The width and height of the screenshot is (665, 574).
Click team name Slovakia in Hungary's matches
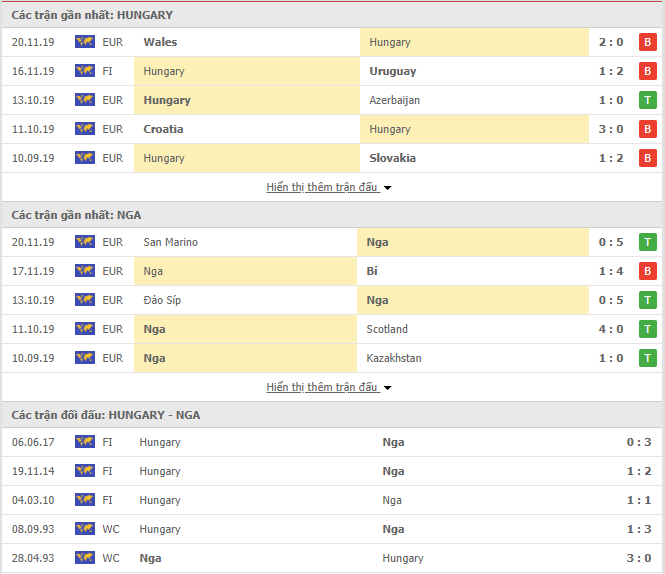[392, 158]
